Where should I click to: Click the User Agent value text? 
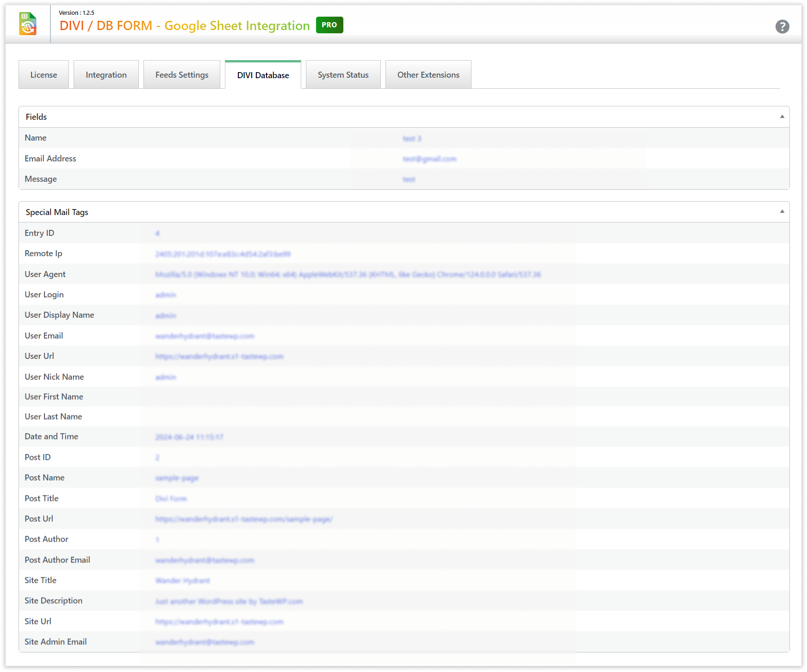click(348, 275)
